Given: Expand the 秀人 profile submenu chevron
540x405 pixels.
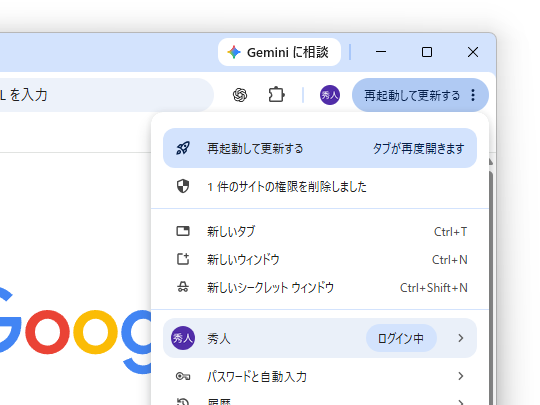Looking at the screenshot, I should (x=461, y=338).
